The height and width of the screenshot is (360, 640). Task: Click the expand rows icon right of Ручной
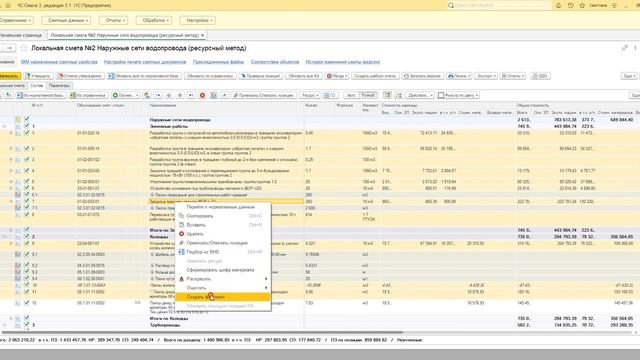tap(387, 95)
